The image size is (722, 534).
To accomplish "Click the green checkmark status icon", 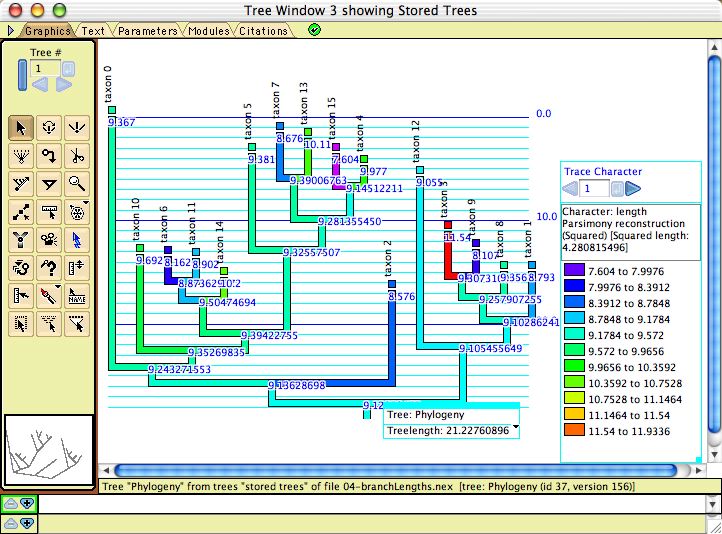I will pyautogui.click(x=315, y=30).
